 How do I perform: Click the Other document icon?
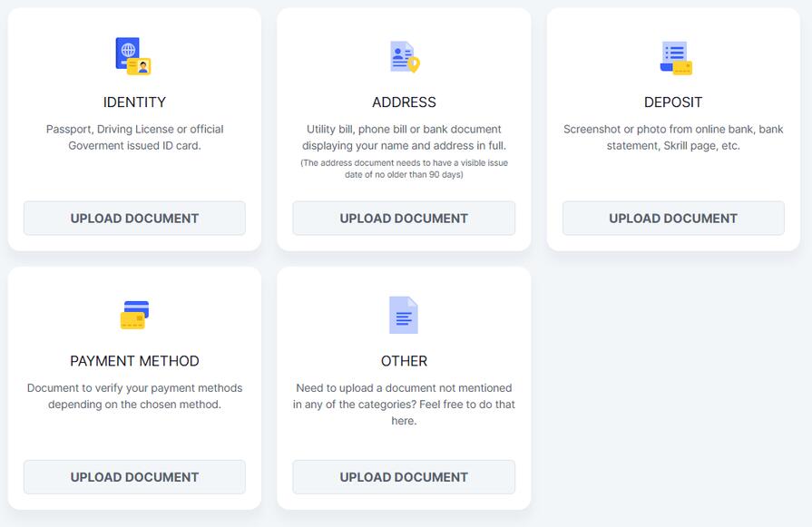click(x=403, y=315)
